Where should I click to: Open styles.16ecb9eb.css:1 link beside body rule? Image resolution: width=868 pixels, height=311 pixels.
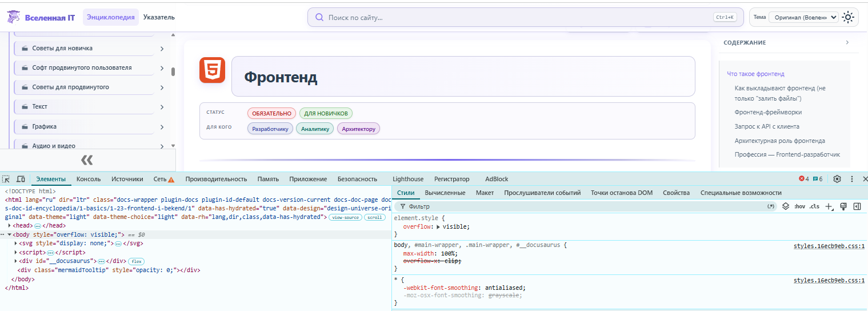(x=829, y=246)
